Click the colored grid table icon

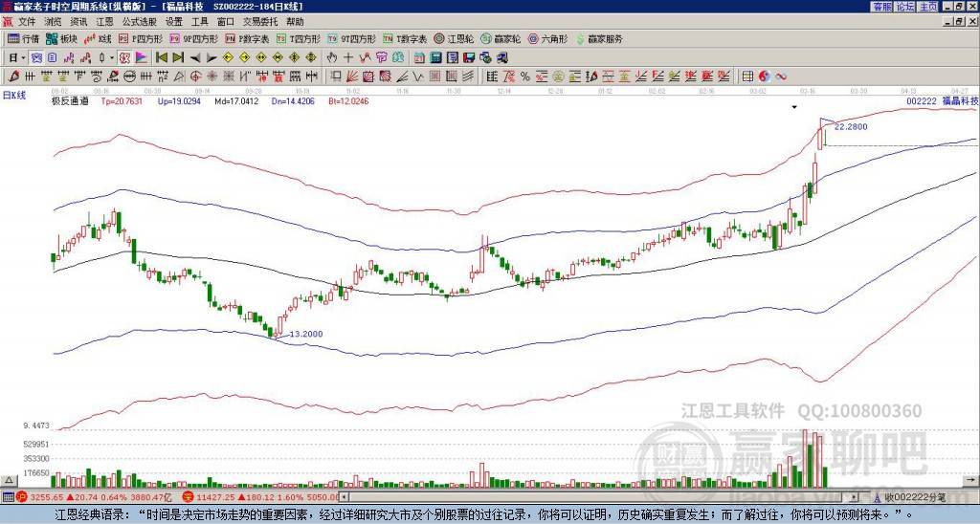pos(747,76)
